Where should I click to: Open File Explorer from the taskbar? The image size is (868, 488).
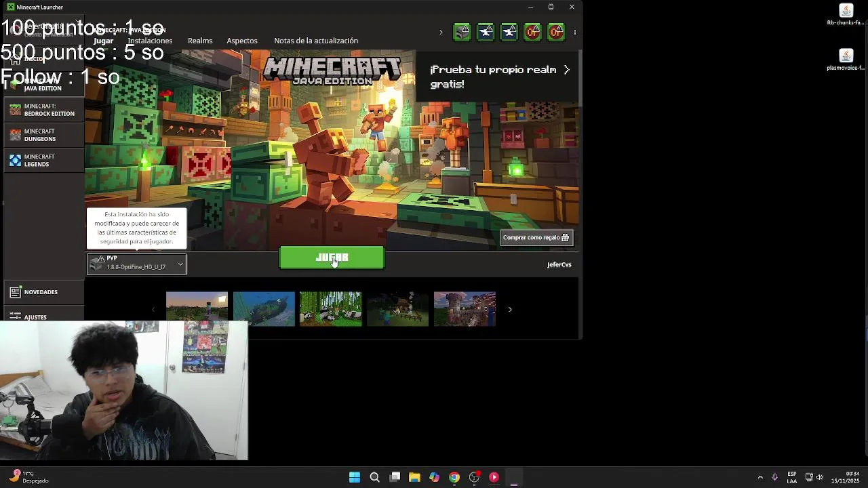(414, 477)
